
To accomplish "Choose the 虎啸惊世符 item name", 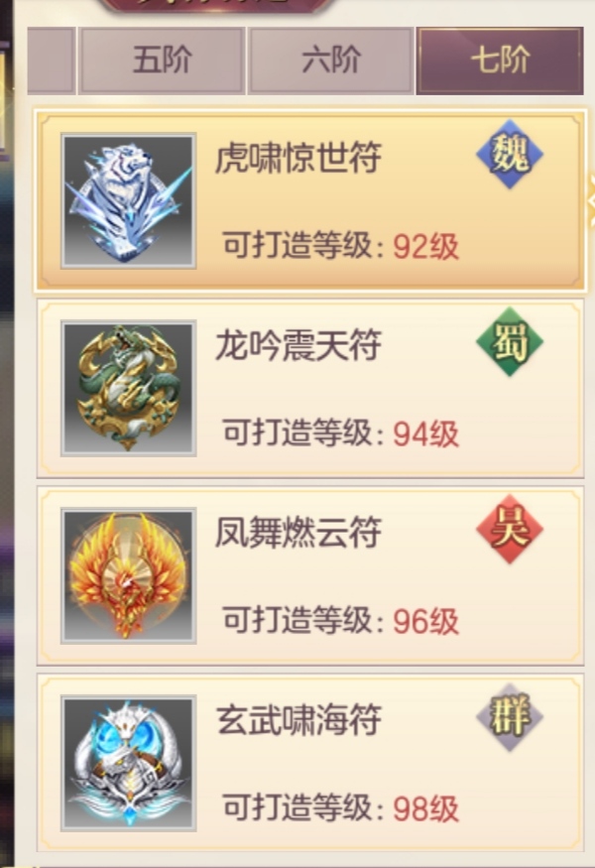I will click(298, 158).
